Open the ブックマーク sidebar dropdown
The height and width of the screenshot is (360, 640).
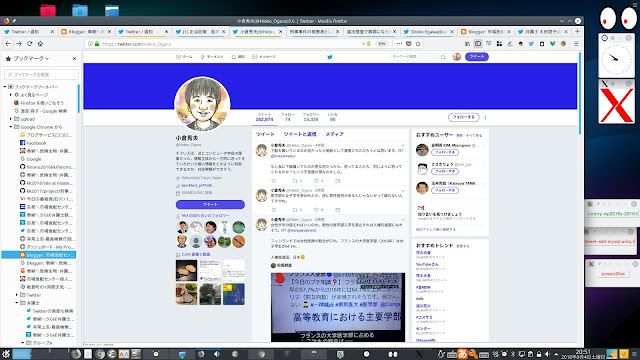[31, 59]
